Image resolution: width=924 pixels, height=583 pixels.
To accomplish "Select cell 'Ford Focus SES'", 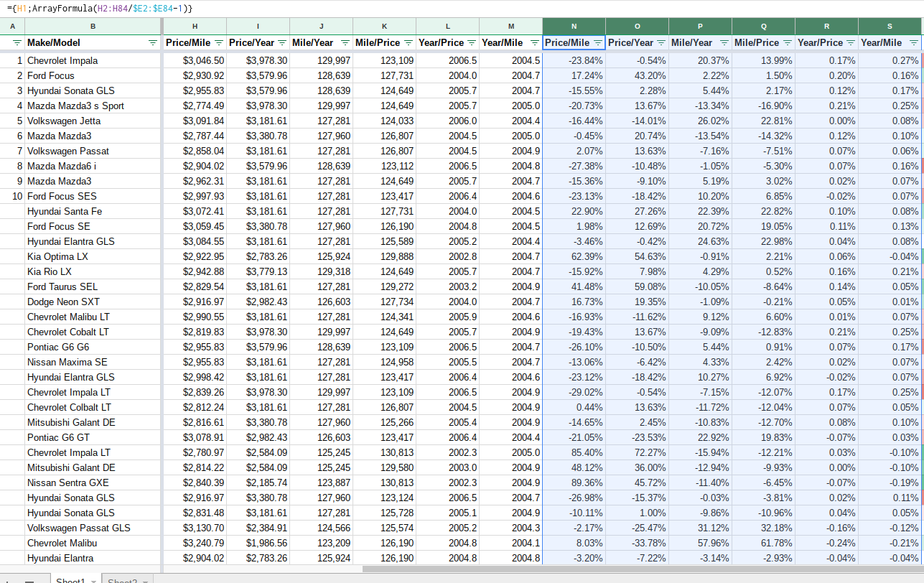I will pos(93,196).
